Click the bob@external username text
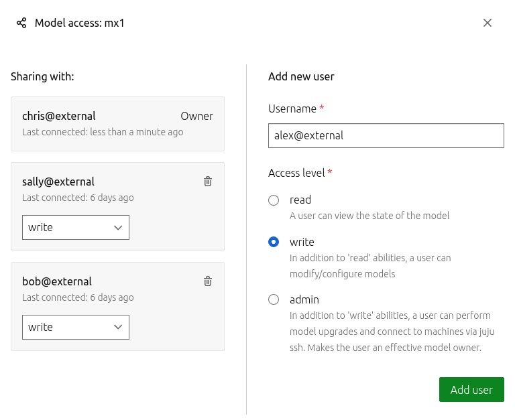 click(x=57, y=281)
